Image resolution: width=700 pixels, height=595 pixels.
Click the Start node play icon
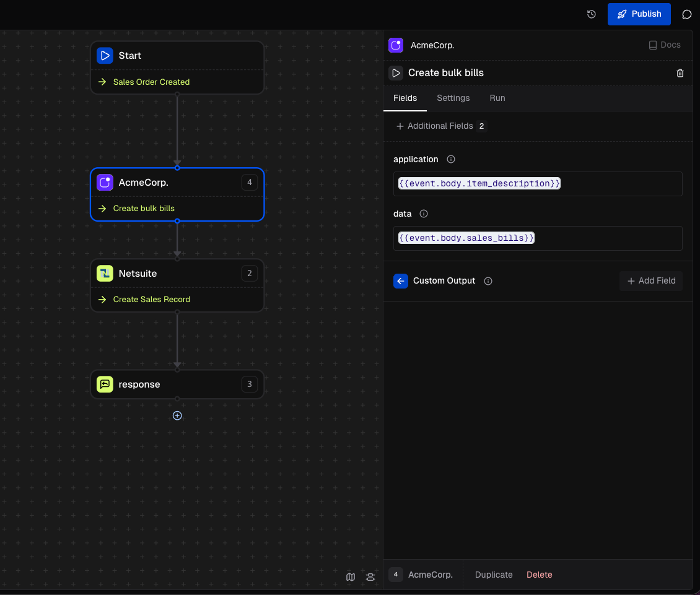(x=105, y=56)
